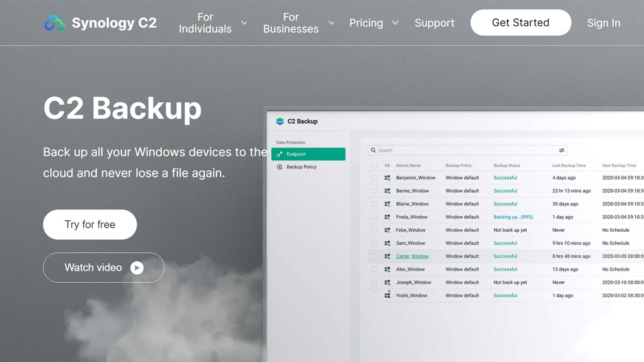644x362 pixels.
Task: Click the C2 Backup app logo icon
Action: [x=280, y=121]
